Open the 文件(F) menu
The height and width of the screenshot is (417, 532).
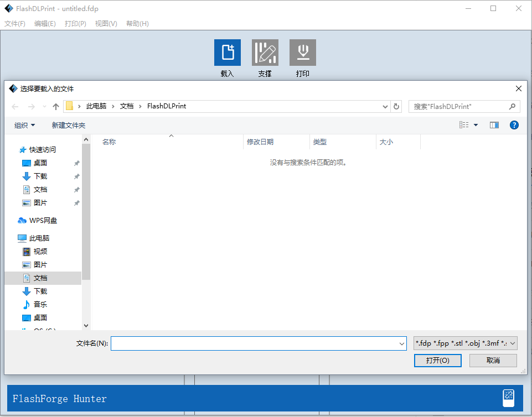[x=15, y=24]
